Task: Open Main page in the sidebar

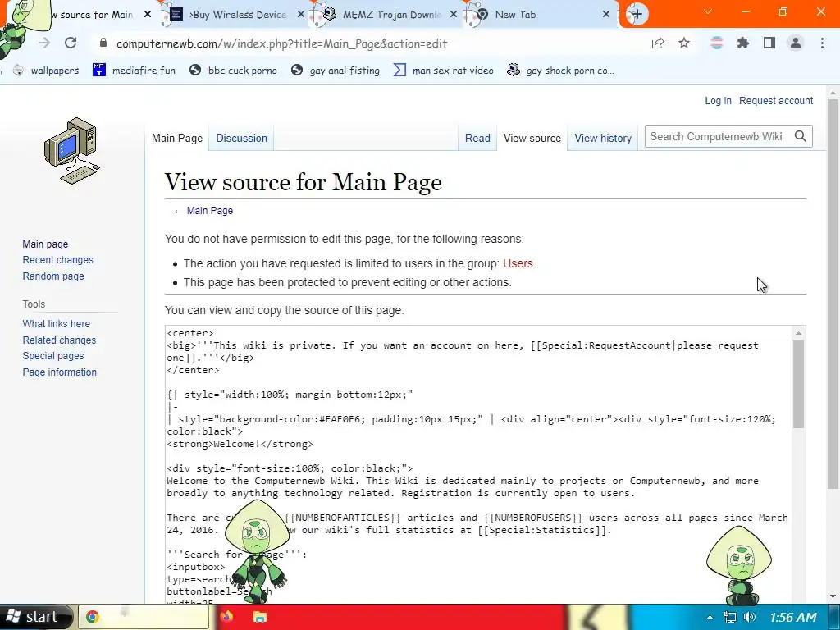Action: click(45, 244)
